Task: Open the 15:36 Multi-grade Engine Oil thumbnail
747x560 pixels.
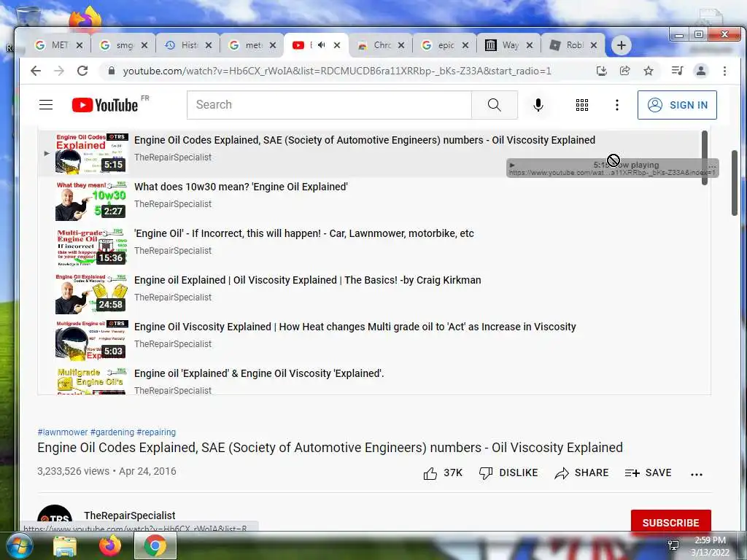Action: pos(91,247)
